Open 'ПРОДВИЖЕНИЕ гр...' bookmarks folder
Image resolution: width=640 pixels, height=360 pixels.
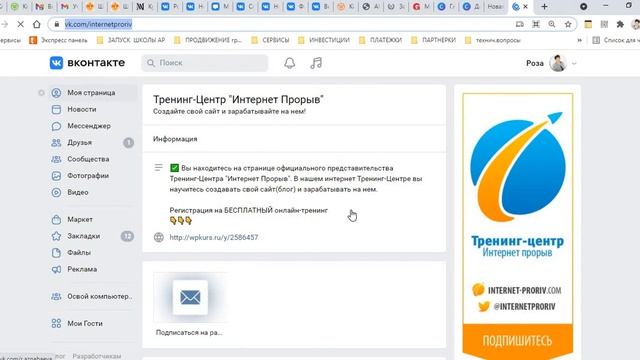[208, 40]
